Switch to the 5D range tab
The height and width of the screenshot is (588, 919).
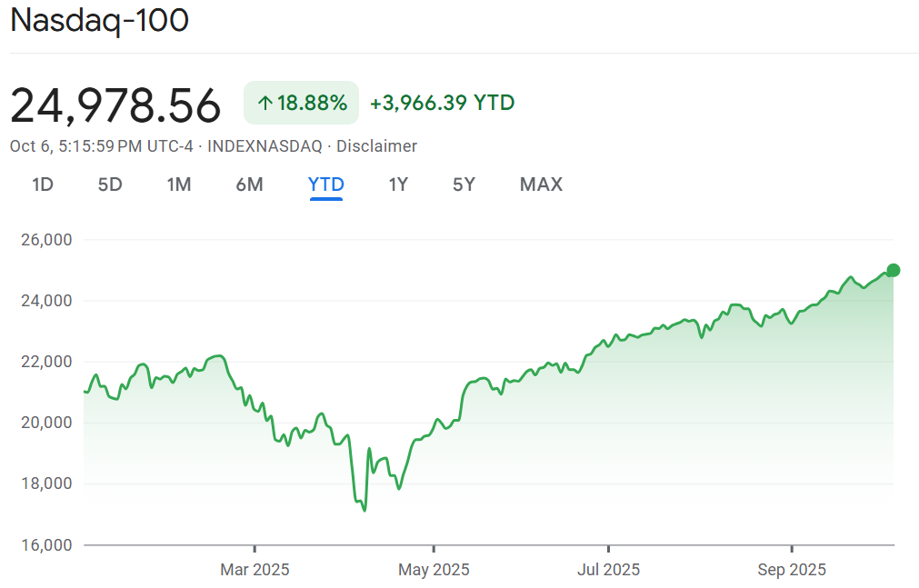[110, 184]
